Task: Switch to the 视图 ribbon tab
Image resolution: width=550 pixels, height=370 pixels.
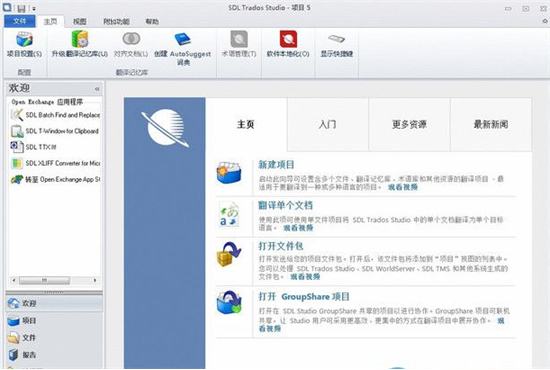Action: [x=80, y=21]
